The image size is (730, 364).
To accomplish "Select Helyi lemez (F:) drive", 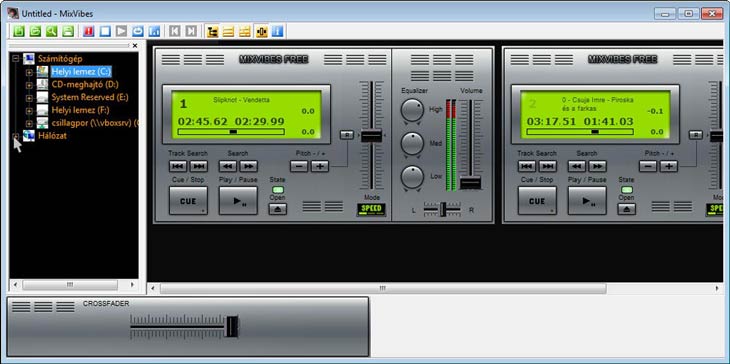I will coord(80,110).
